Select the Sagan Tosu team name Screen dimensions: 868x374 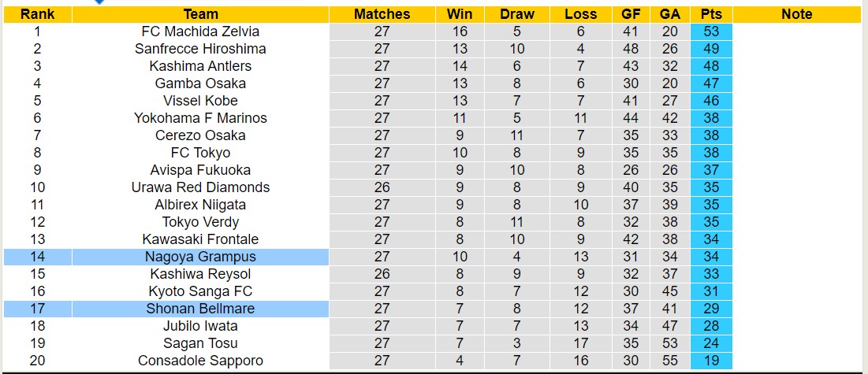(200, 343)
